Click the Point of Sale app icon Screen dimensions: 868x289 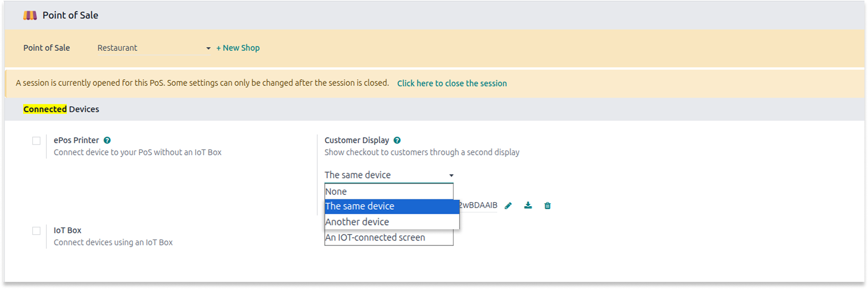pos(30,16)
